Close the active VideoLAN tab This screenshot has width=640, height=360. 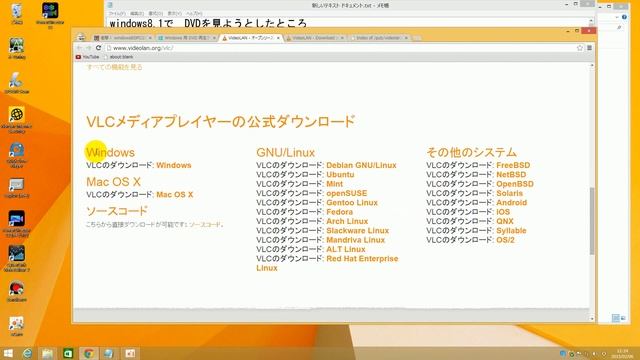[278, 38]
